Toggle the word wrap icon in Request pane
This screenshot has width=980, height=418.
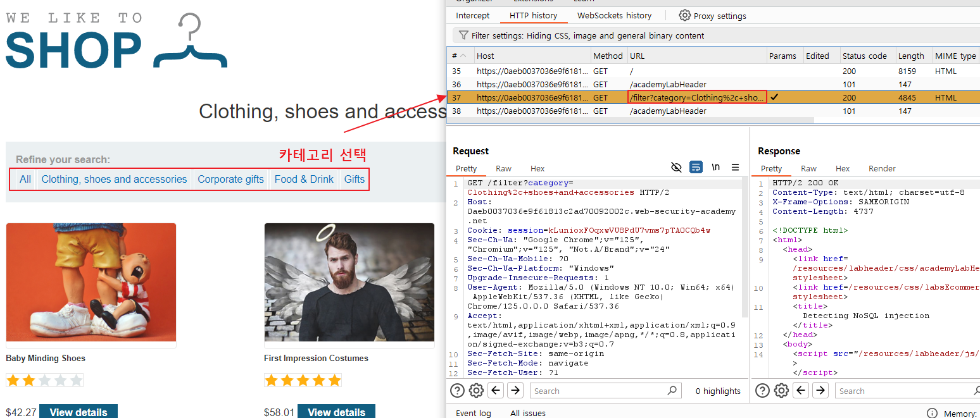(696, 168)
